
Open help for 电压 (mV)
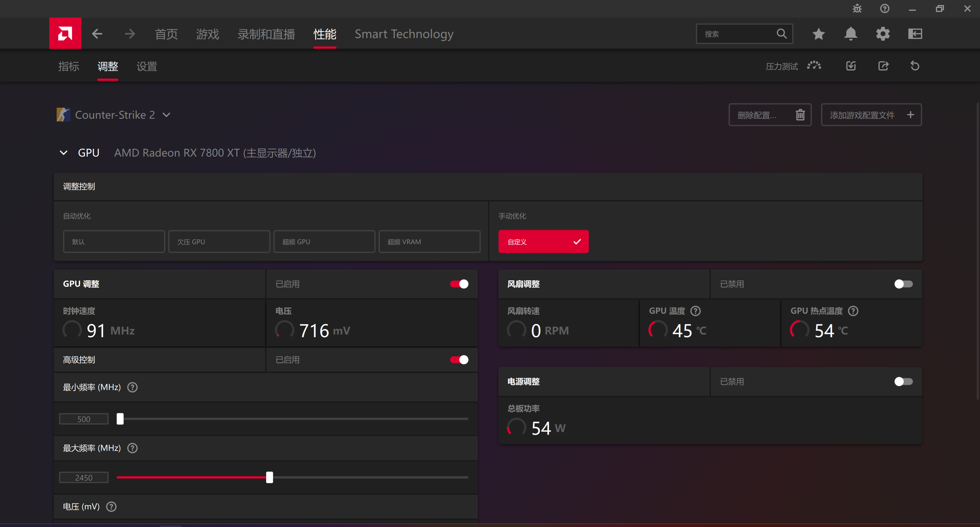[x=111, y=507]
